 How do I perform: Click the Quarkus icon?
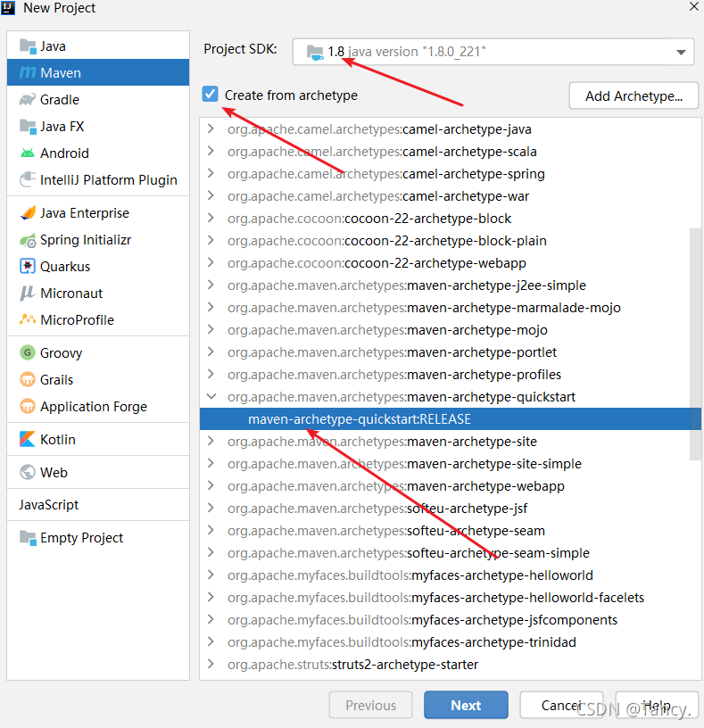click(28, 266)
